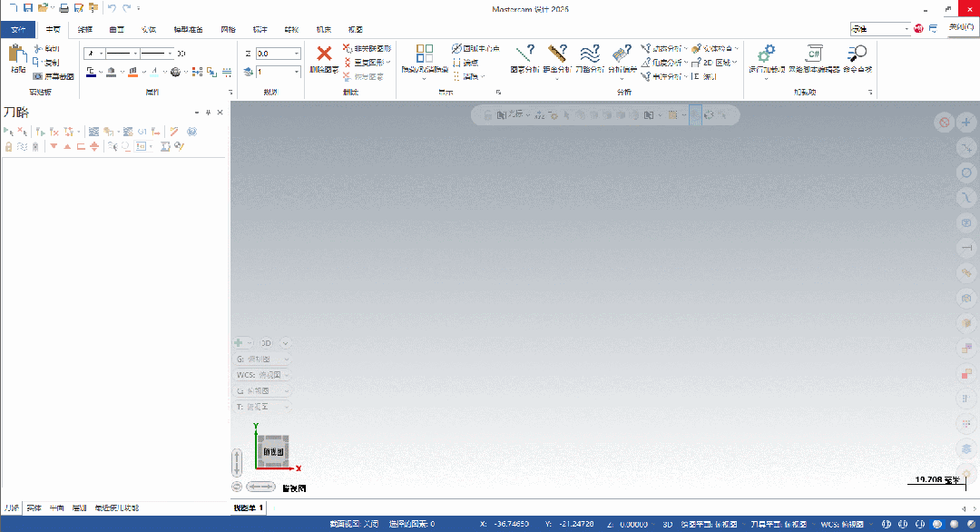Switch to the View (视图) ribbon tab
This screenshot has width=980, height=532.
click(356, 29)
